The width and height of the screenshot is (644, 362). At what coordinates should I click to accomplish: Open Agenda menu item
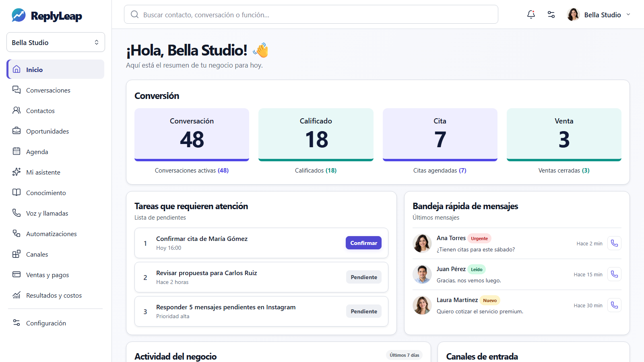[x=56, y=151]
